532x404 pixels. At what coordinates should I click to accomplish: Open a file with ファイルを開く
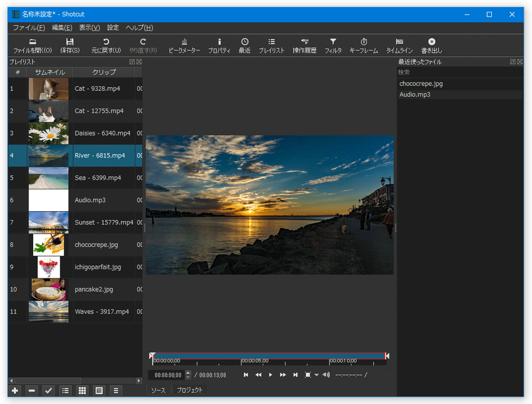click(x=32, y=46)
